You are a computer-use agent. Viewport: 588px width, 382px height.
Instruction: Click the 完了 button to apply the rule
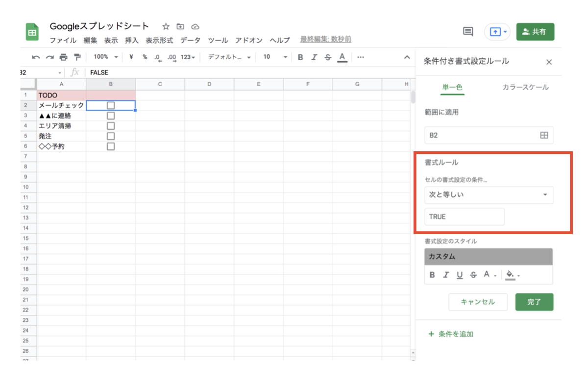(x=534, y=302)
